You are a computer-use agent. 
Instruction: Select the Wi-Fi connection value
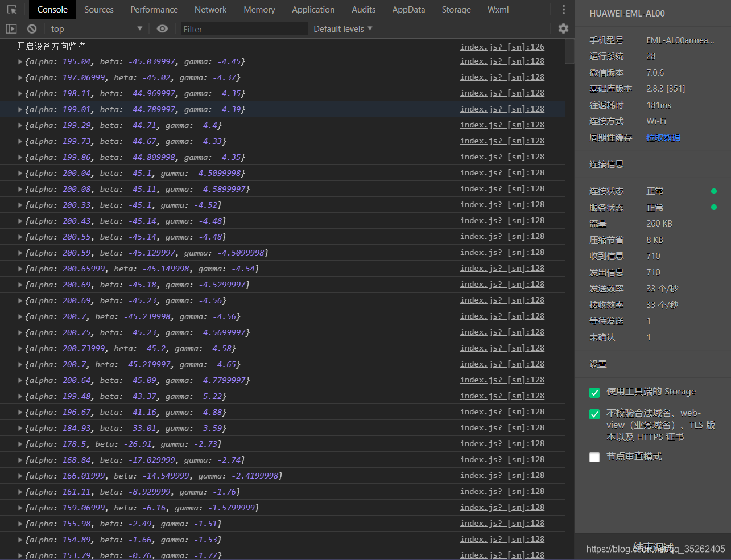[x=656, y=121]
